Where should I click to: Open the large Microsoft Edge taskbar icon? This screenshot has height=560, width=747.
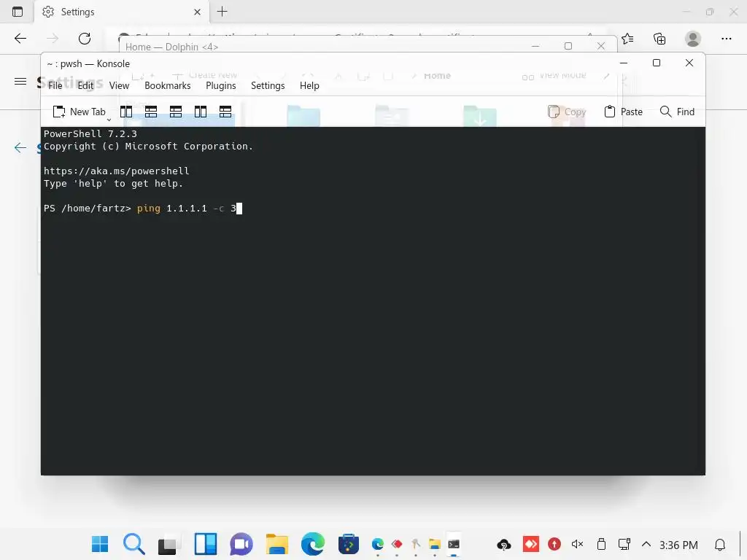(313, 544)
